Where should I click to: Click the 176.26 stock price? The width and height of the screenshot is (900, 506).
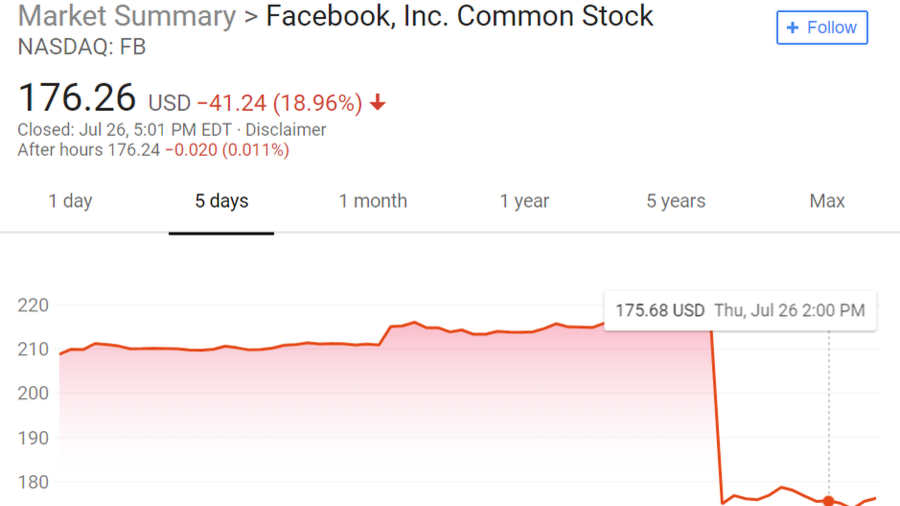[77, 98]
